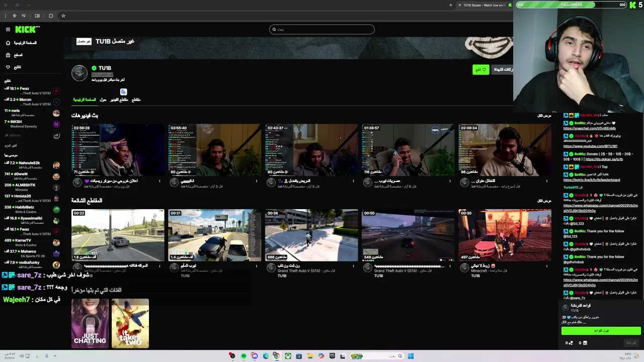Click the greyed chat send button
Image resolution: width=644 pixels, height=362 pixels.
(631, 343)
